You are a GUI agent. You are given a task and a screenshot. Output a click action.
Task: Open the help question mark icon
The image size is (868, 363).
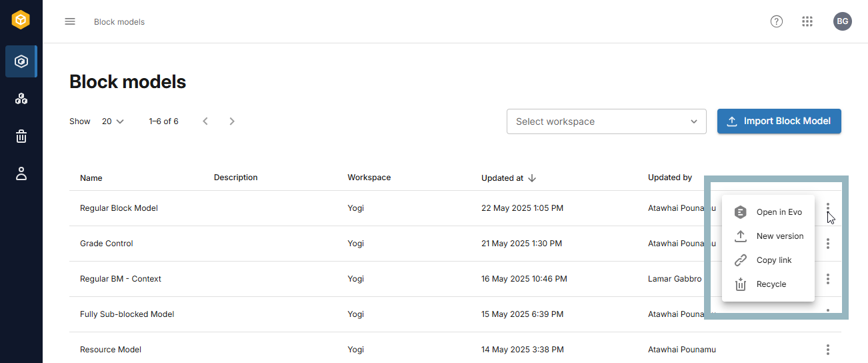pyautogui.click(x=777, y=21)
